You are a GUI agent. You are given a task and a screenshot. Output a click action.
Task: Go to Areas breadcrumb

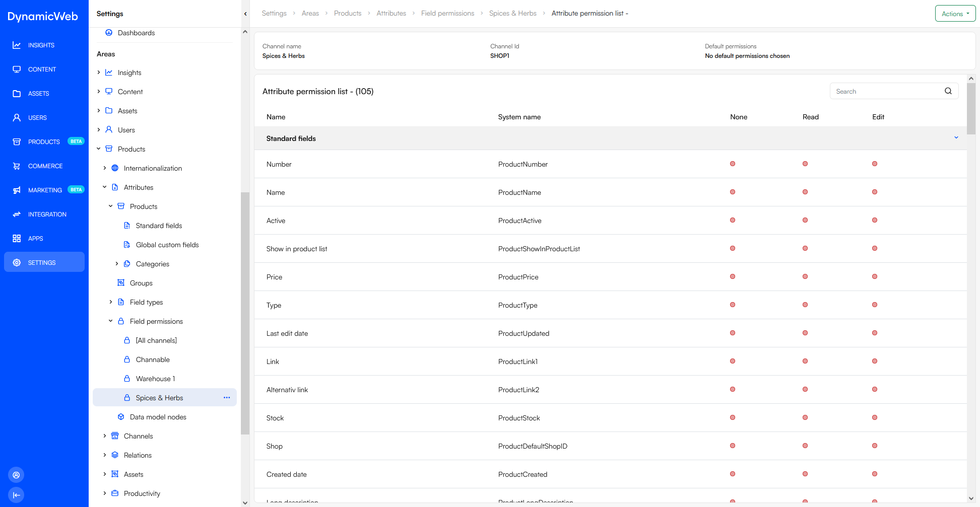[310, 14]
